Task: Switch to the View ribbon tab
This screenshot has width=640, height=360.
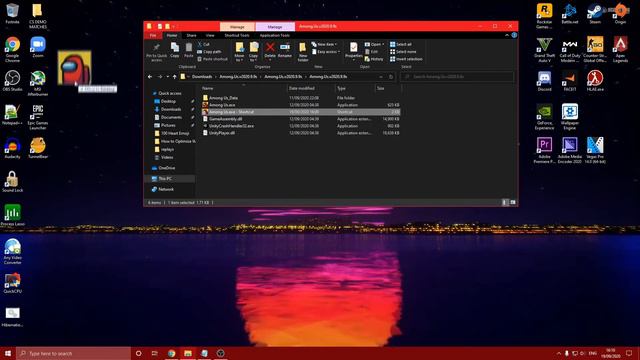Action: (x=210, y=36)
